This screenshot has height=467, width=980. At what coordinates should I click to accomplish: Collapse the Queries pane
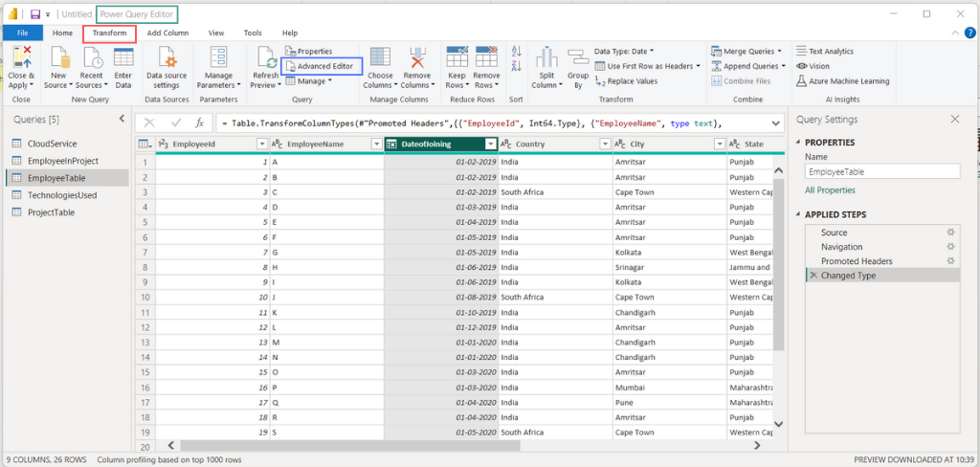pyautogui.click(x=122, y=119)
